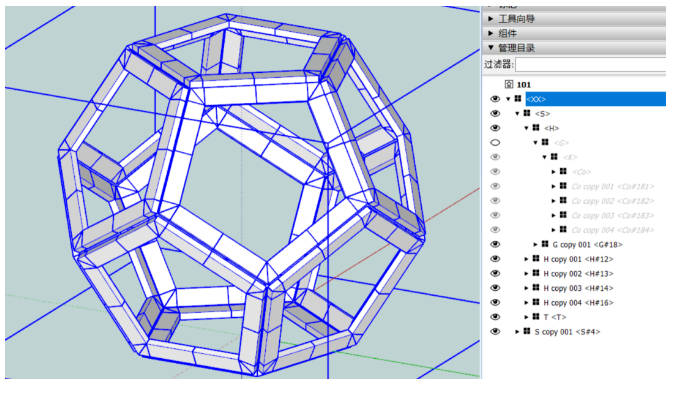
Task: Click the component icon of H copy 002
Action: (536, 273)
